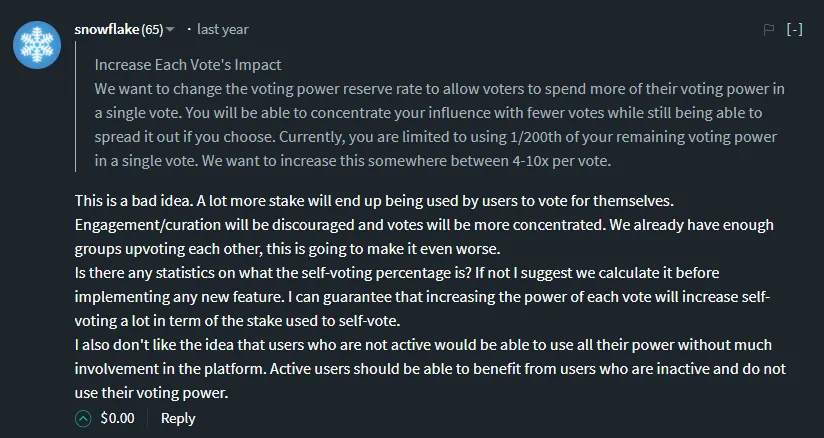Open the dropdown arrow beside snowflake (65)

click(170, 30)
